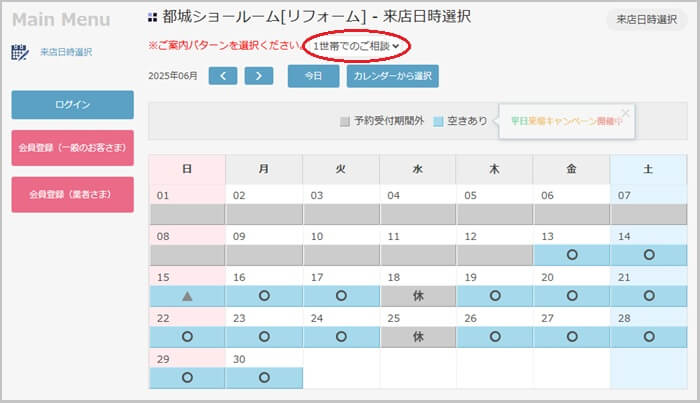The width and height of the screenshot is (700, 403).
Task: Click the 今日 button
Action: (313, 76)
